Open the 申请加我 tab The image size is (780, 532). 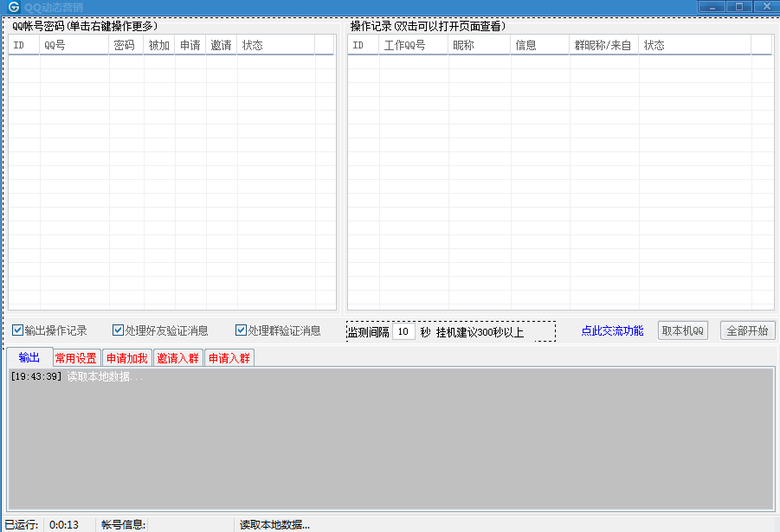127,358
